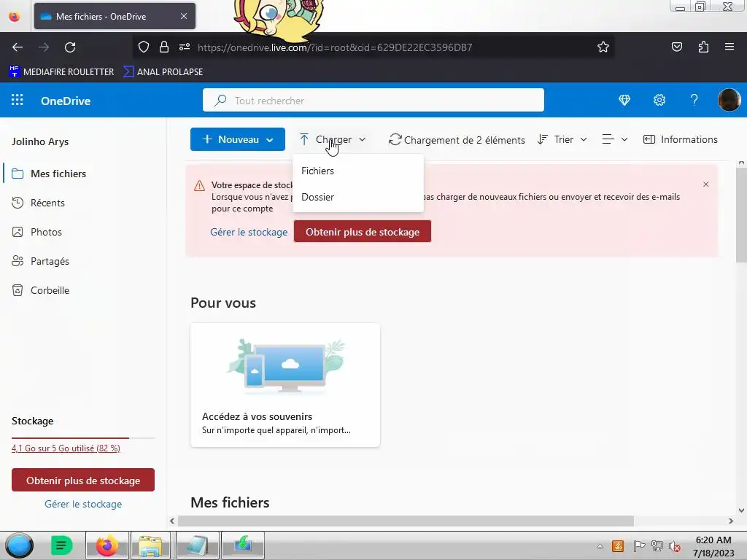Open the Nouveau dropdown button
This screenshot has height=560, width=747.
238,139
